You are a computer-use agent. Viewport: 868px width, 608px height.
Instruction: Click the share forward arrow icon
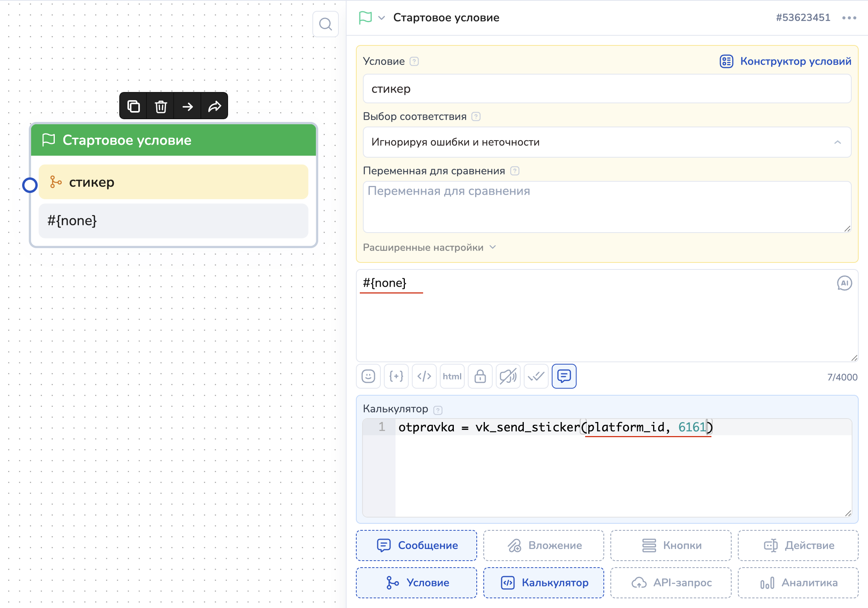214,106
